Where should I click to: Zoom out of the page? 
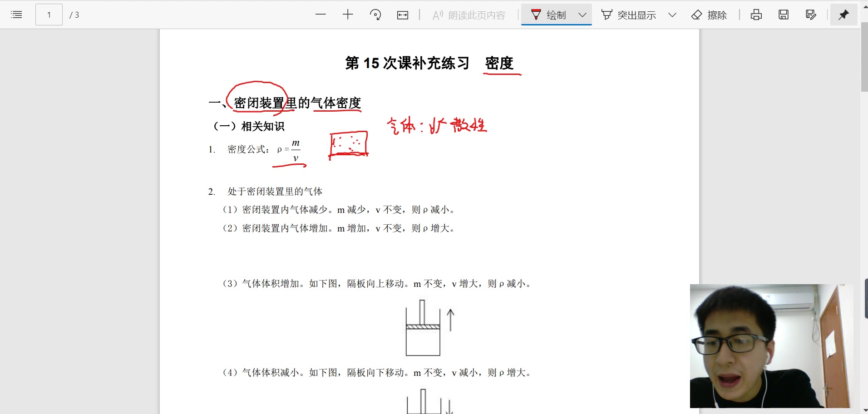321,15
